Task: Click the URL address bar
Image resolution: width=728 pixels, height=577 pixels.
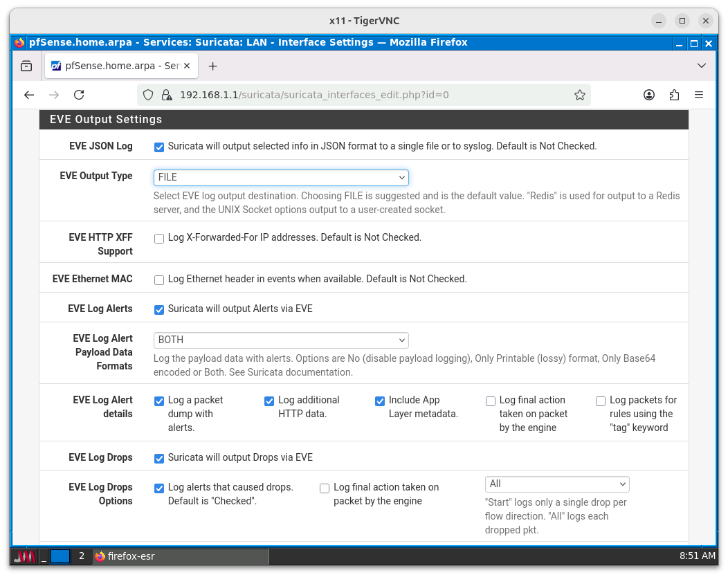Action: click(363, 95)
